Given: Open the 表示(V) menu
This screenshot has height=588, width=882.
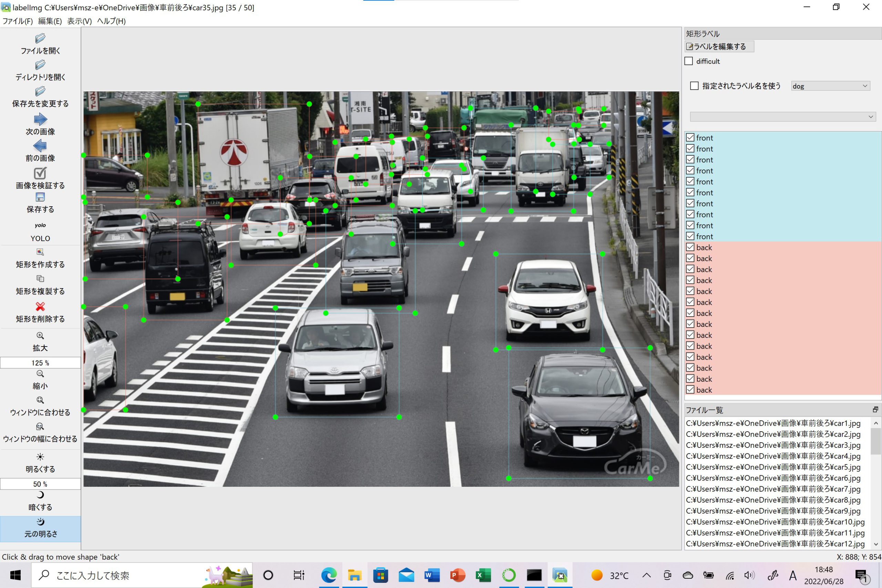Looking at the screenshot, I should pos(79,21).
